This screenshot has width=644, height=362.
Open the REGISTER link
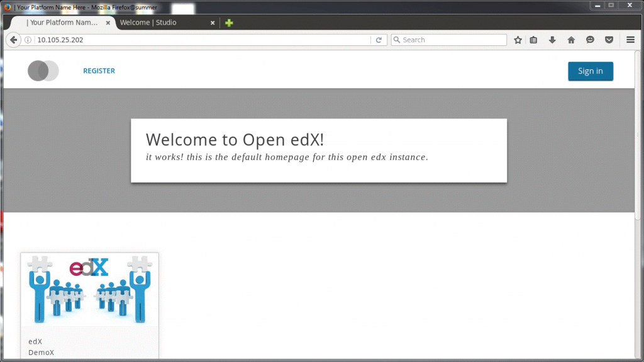(99, 71)
